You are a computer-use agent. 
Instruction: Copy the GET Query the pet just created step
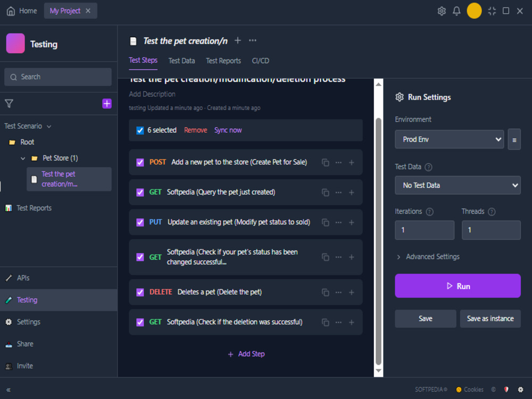tap(326, 193)
